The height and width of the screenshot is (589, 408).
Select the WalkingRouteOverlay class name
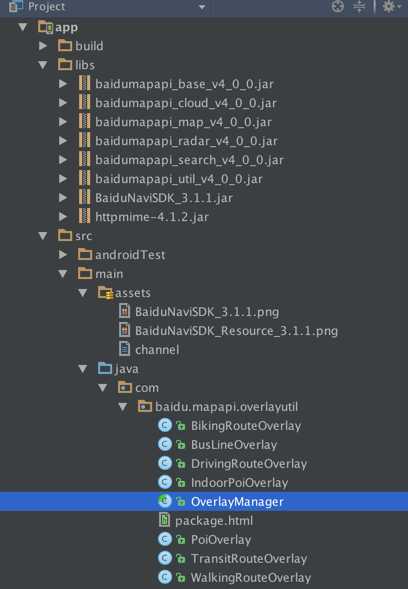coord(251,578)
